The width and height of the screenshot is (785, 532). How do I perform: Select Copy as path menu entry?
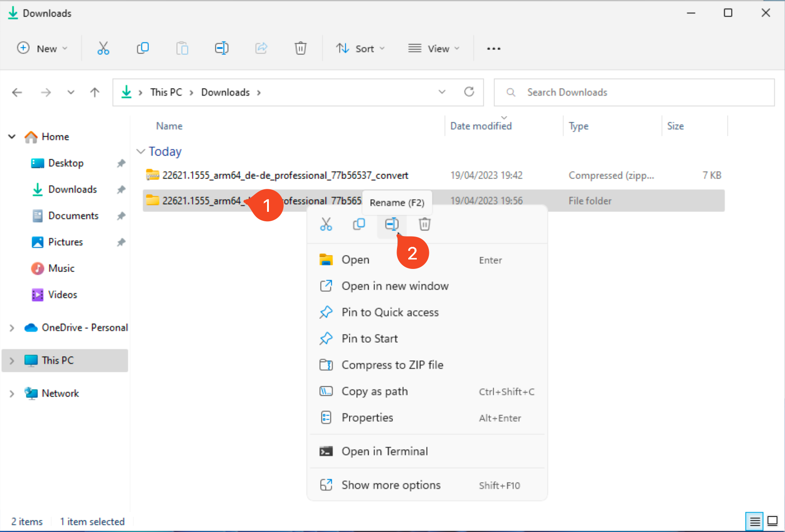pyautogui.click(x=375, y=391)
